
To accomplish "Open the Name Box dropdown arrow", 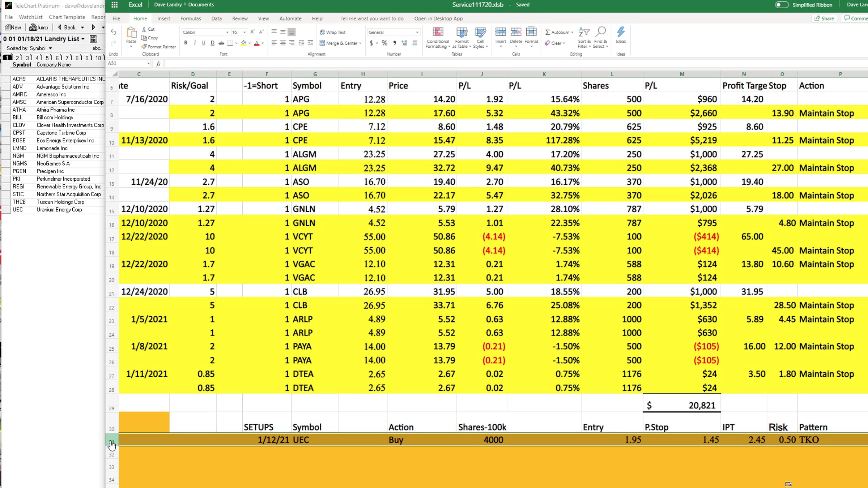I will point(148,64).
